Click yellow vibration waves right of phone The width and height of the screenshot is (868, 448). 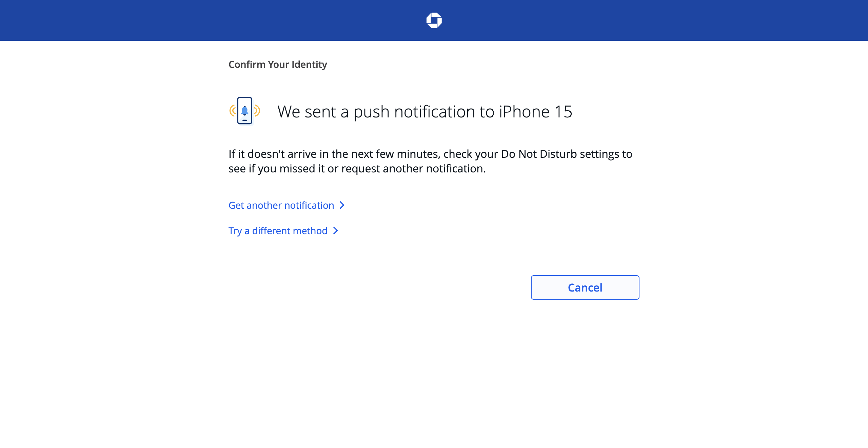257,111
